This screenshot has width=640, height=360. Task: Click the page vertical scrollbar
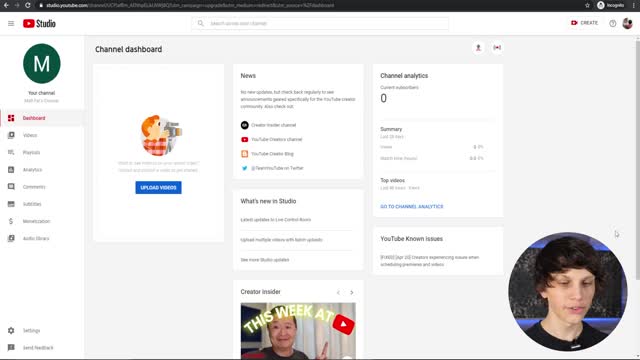pyautogui.click(x=638, y=159)
